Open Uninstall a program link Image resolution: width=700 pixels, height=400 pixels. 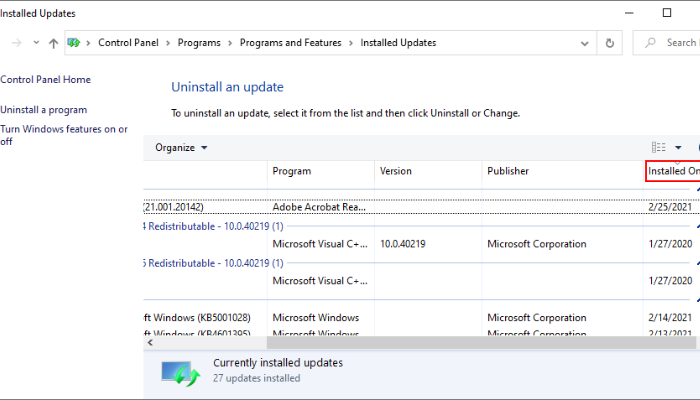[44, 110]
